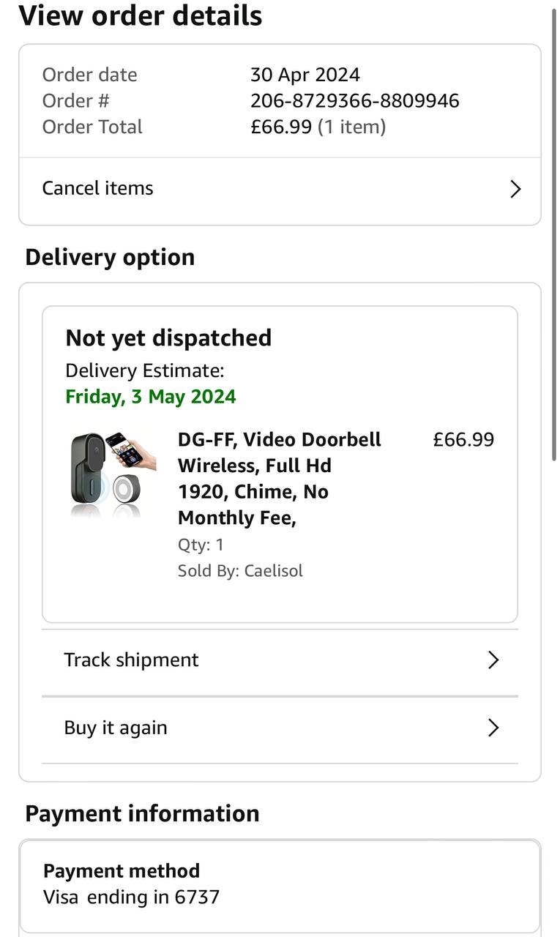Click the 30 Apr 2024 order date
This screenshot has height=937, width=560.
click(305, 75)
